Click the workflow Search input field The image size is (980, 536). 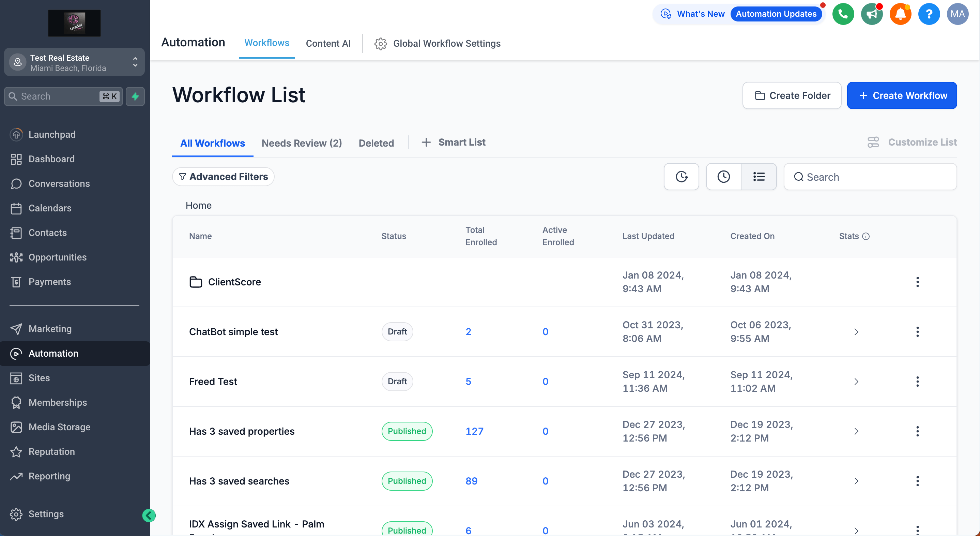[875, 177]
